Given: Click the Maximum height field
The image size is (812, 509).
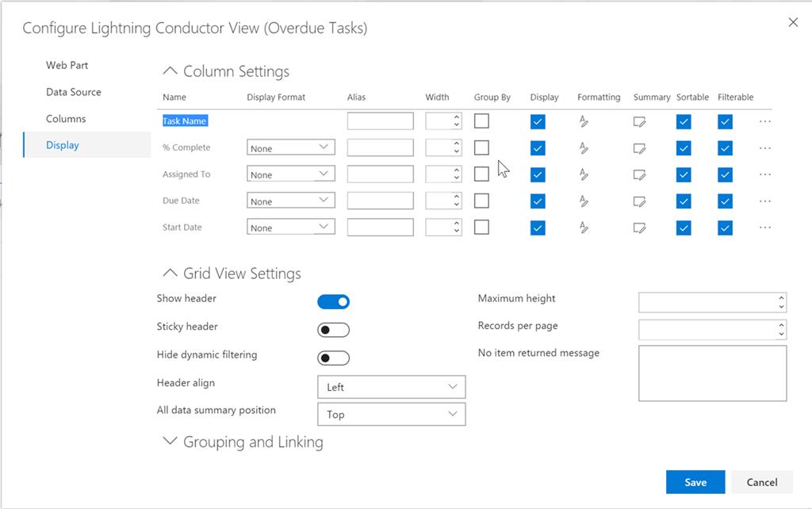Looking at the screenshot, I should coord(713,302).
